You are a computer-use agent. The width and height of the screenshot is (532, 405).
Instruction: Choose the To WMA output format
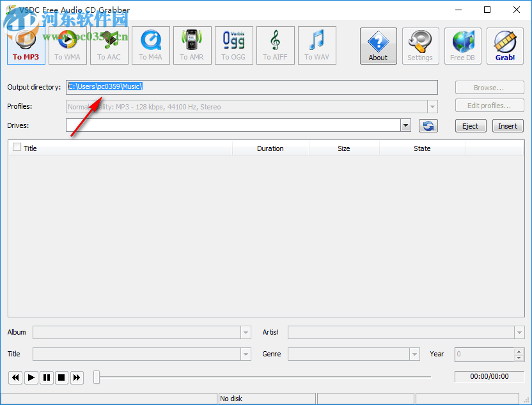67,45
